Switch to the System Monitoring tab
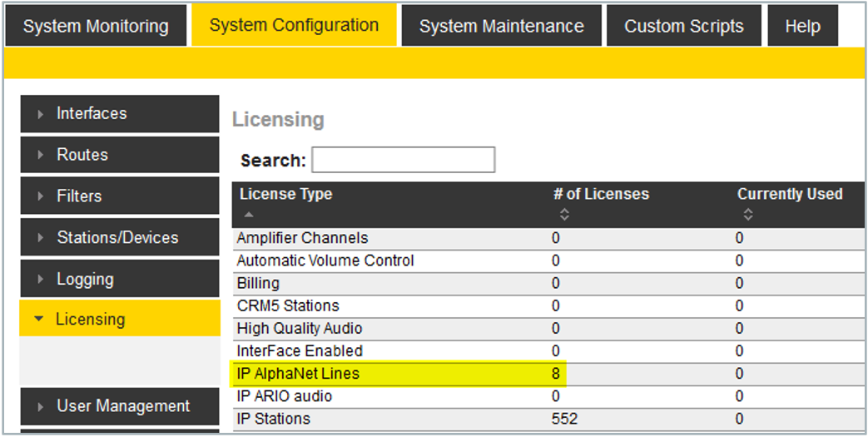Image resolution: width=868 pixels, height=437 pixels. (x=96, y=27)
